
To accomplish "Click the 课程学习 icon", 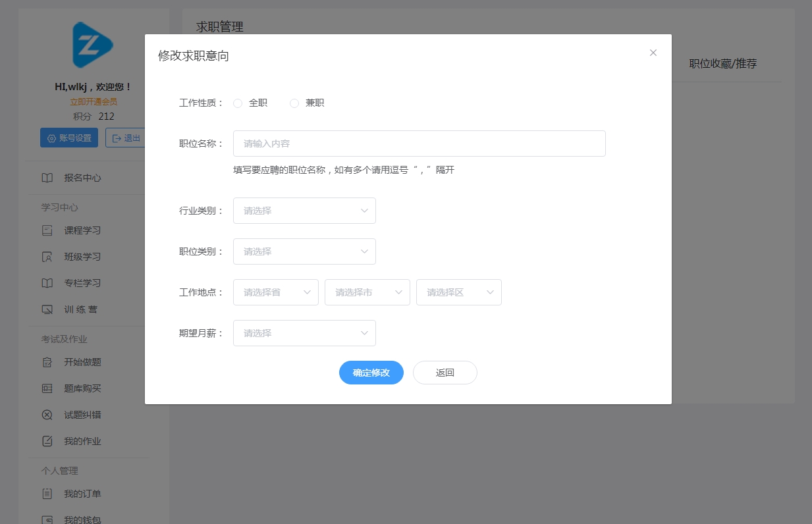I will pos(47,230).
